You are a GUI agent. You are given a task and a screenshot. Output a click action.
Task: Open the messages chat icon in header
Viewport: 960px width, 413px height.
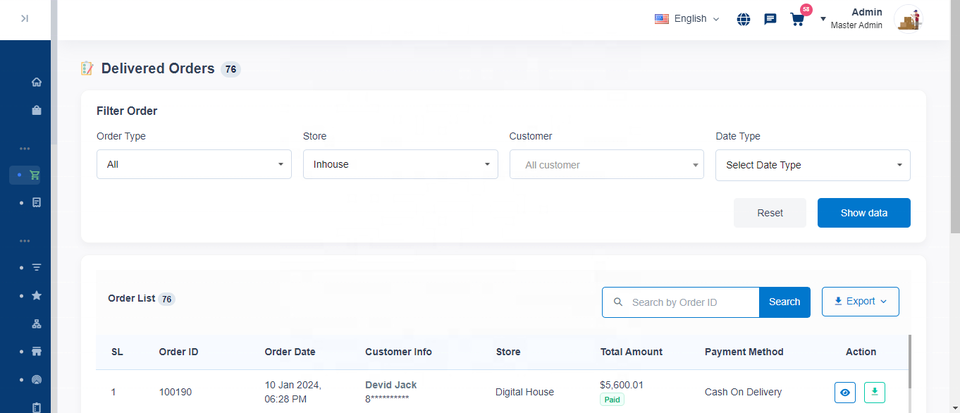pos(770,19)
